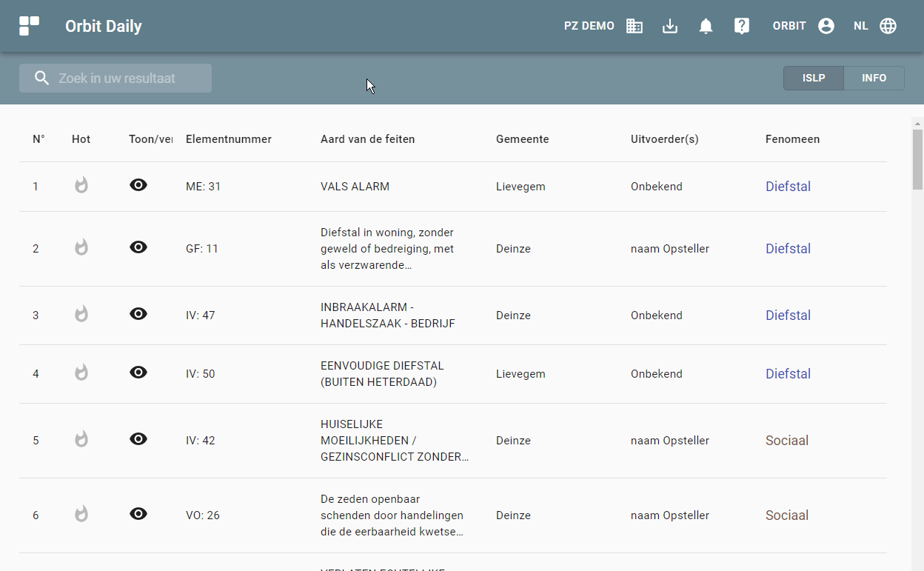The height and width of the screenshot is (571, 924).
Task: Open the PZ DEMO organization building icon
Action: click(635, 26)
